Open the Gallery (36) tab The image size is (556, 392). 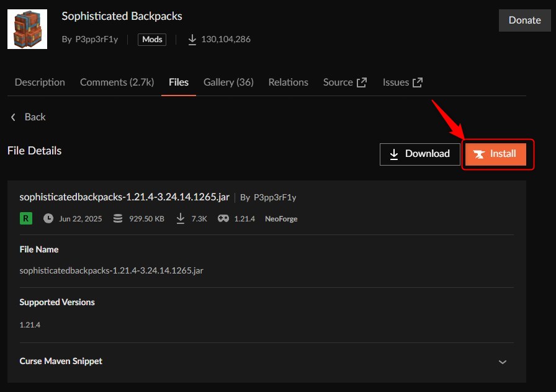coord(228,82)
